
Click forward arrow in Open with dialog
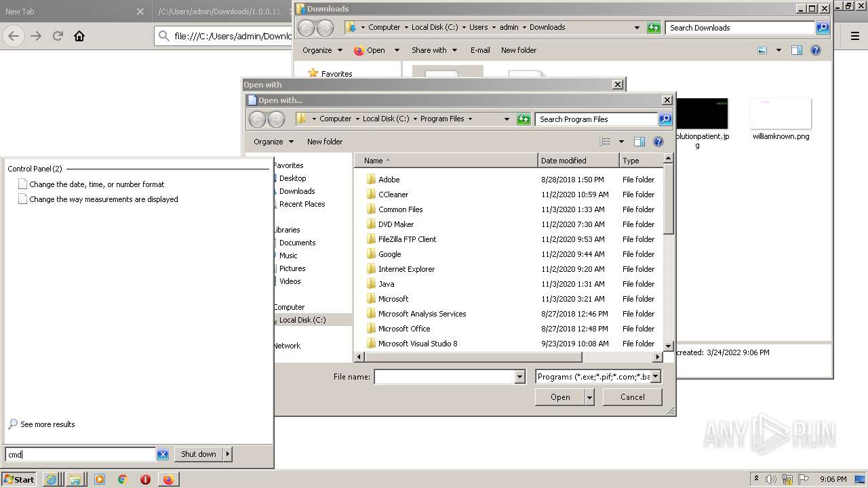click(276, 119)
